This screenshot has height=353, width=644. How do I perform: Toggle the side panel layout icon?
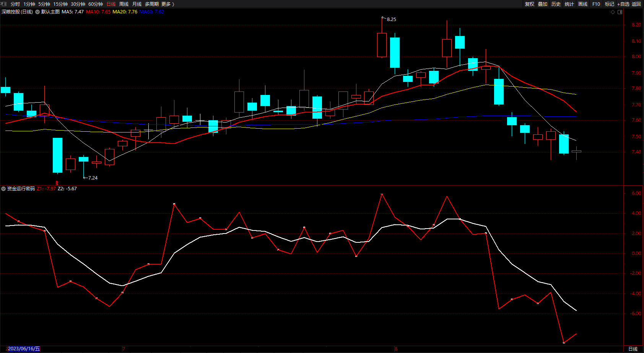pyautogui.click(x=620, y=12)
